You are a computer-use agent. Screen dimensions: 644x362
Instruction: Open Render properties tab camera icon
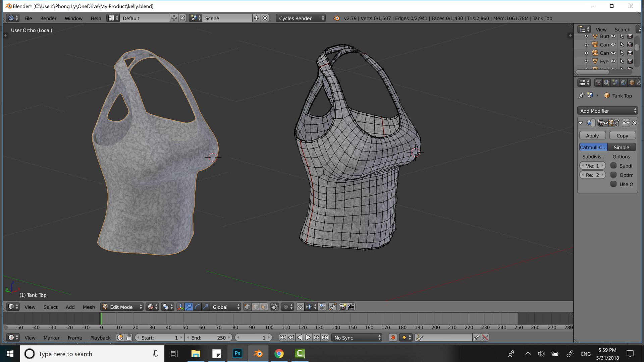598,83
